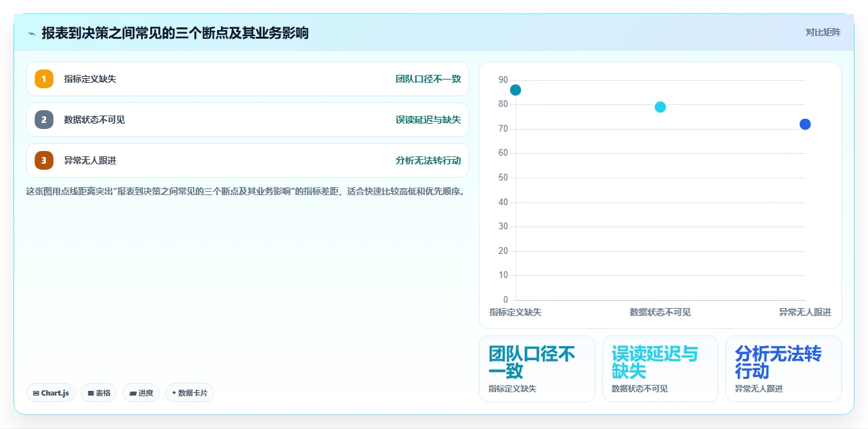This screenshot has width=868, height=429.
Task: Open the 分析无法转行动 data card
Action: 783,369
